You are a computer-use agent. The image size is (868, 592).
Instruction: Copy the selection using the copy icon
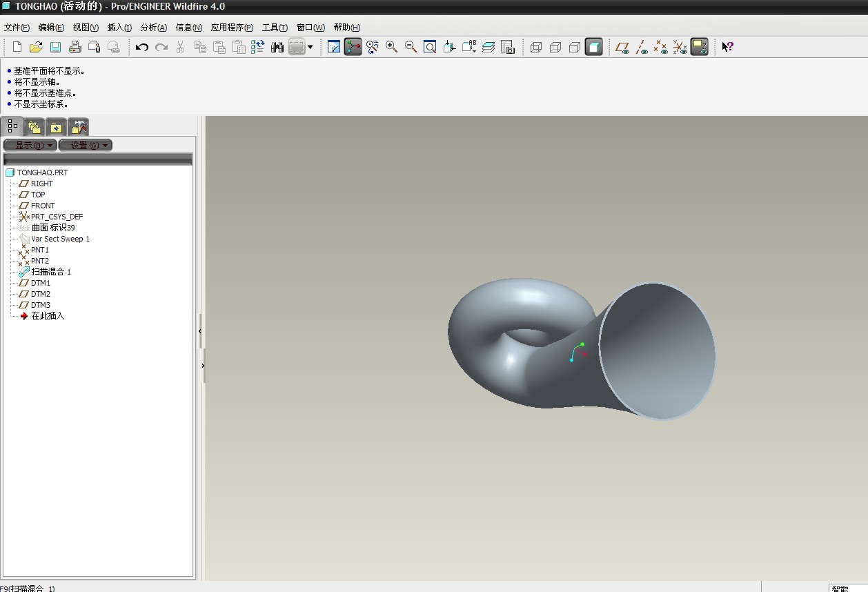200,47
